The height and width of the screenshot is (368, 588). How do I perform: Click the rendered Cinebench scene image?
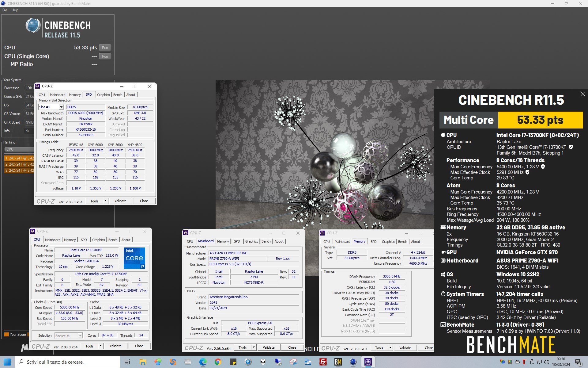tap(325, 155)
